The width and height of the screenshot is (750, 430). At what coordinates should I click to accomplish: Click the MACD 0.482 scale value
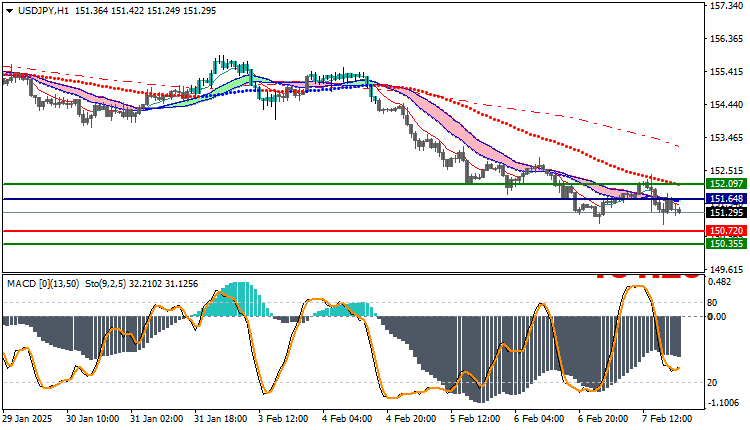[x=719, y=282]
